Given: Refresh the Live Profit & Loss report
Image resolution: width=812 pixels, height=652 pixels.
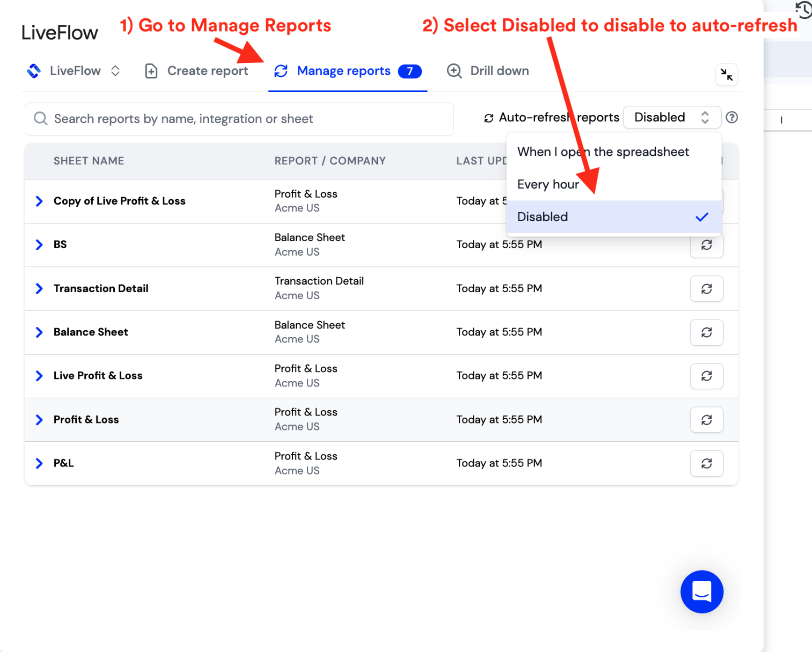Looking at the screenshot, I should tap(707, 376).
